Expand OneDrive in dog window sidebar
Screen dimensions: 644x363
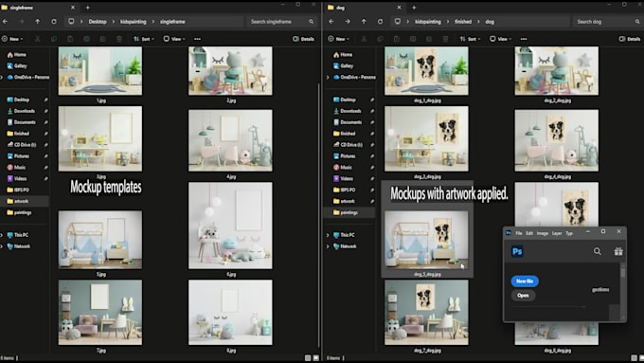(328, 77)
